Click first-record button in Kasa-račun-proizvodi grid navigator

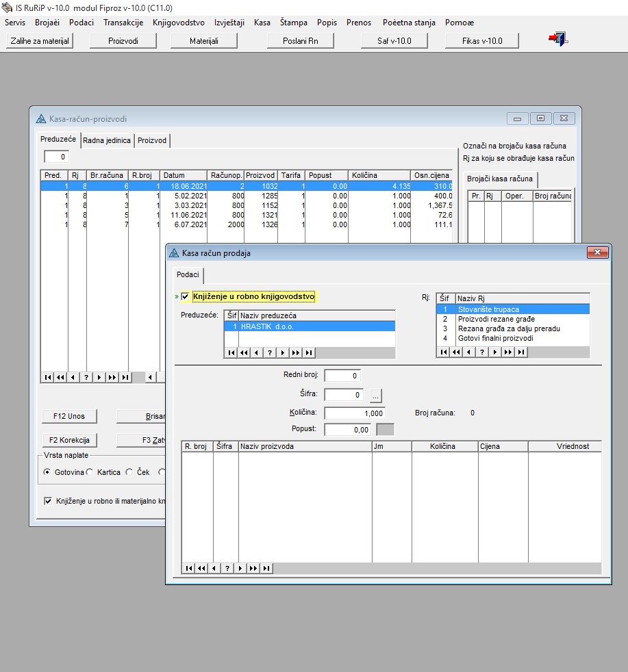tap(47, 377)
